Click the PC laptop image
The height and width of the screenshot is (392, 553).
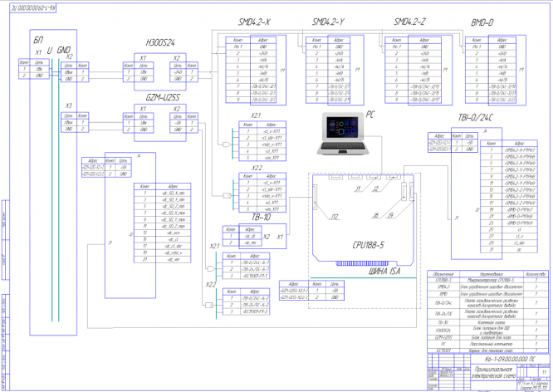pyautogui.click(x=343, y=134)
